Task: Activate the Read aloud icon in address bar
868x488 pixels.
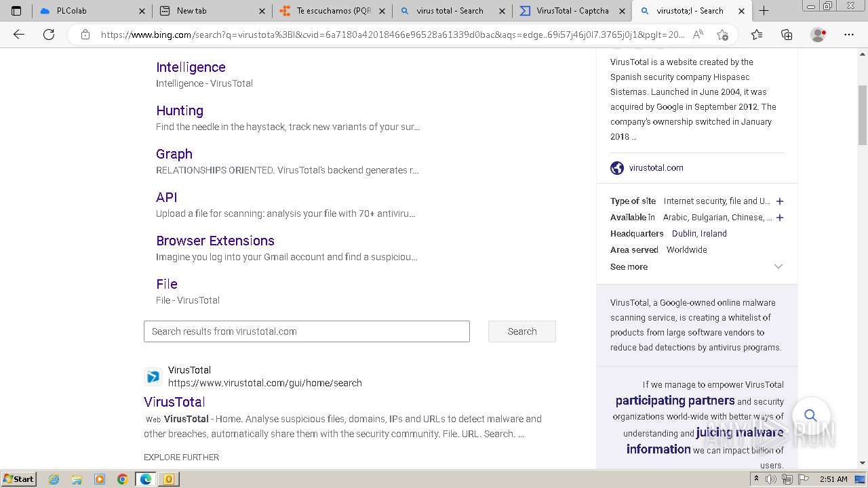Action: 698,35
